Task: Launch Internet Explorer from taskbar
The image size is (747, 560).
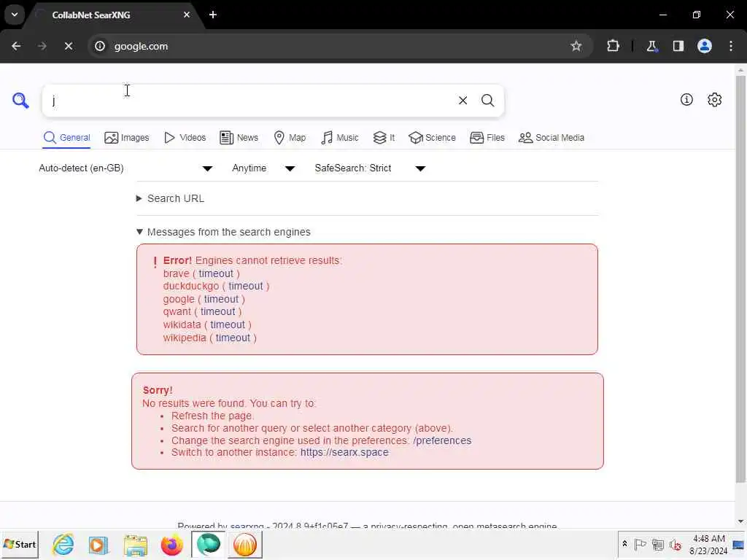Action: [63, 544]
